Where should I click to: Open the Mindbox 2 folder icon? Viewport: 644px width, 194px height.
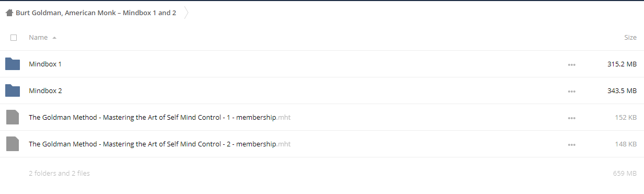point(13,90)
